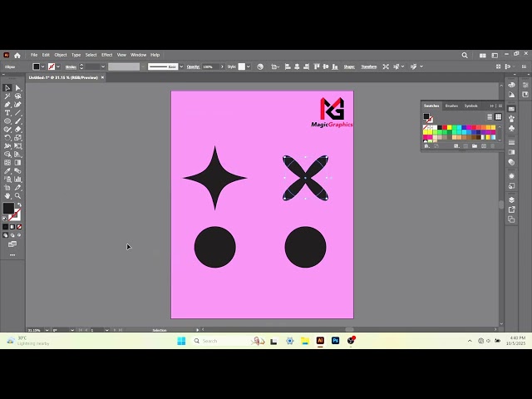Click the Shape link in control bar
The height and width of the screenshot is (399, 532).
(349, 66)
